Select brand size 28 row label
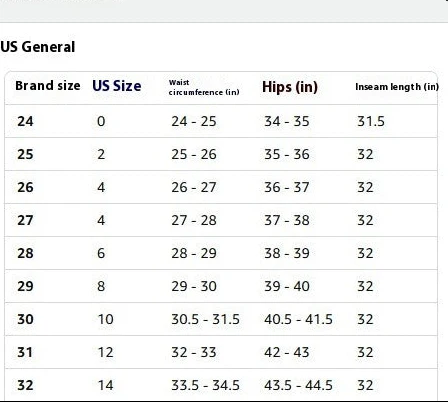 [25, 253]
